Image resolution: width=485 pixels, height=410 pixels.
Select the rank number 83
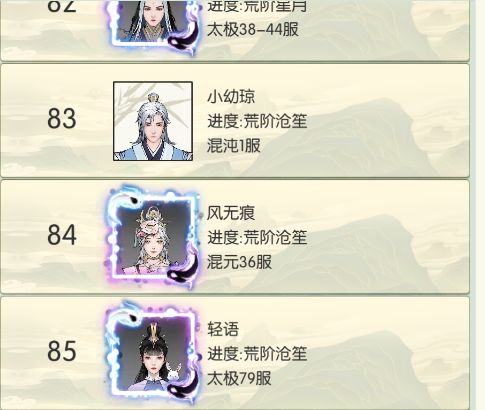[x=62, y=119]
